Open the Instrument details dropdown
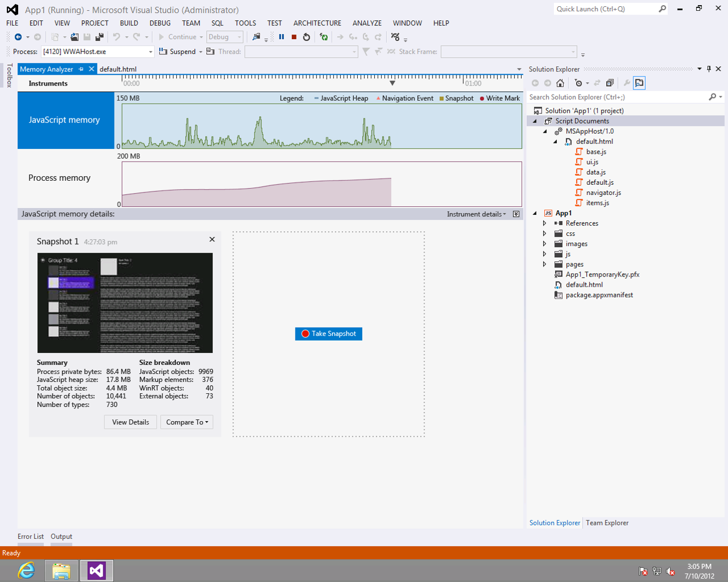The image size is (728, 582). pyautogui.click(x=476, y=214)
